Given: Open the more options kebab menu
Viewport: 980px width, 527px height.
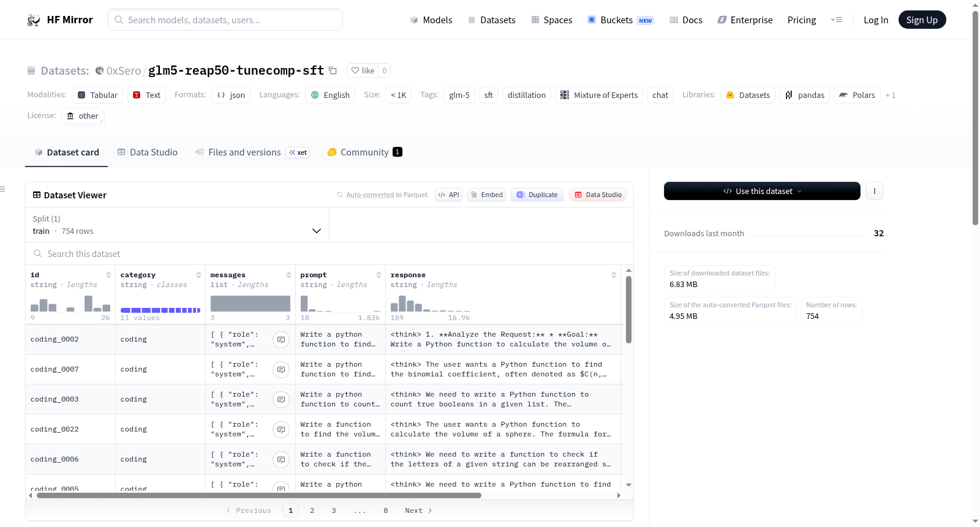Looking at the screenshot, I should click(x=874, y=191).
